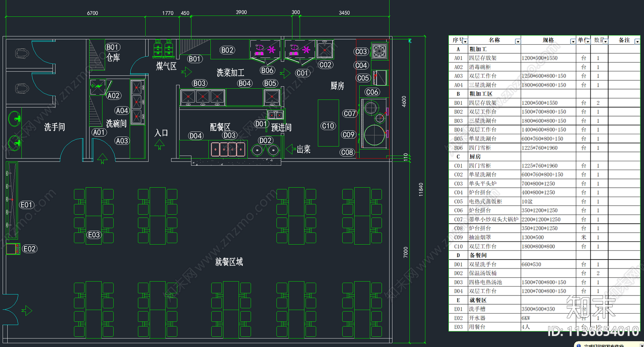The image size is (644, 347).
Task: Select the 1250*600*800+150 spec cell
Action: coord(549,76)
